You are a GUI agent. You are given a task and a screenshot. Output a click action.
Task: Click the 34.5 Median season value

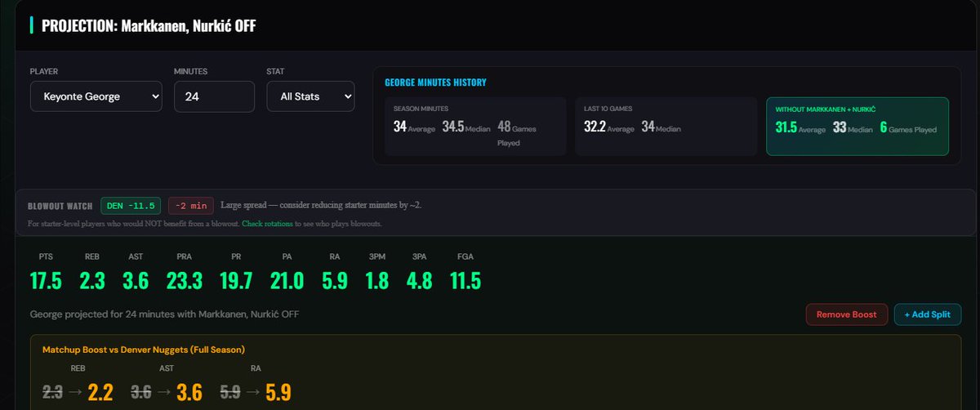[466, 128]
